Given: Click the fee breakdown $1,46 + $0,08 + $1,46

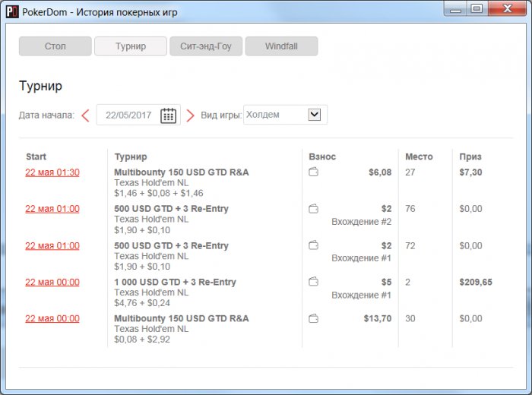Looking at the screenshot, I should coord(159,193).
